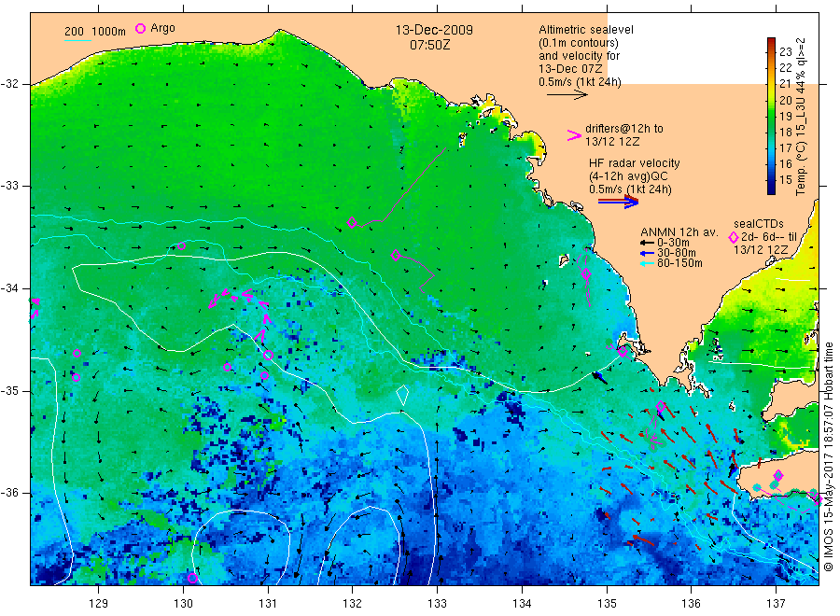The height and width of the screenshot is (616, 840).
Task: Click the '135' longitude axis label
Action: pyautogui.click(x=607, y=604)
